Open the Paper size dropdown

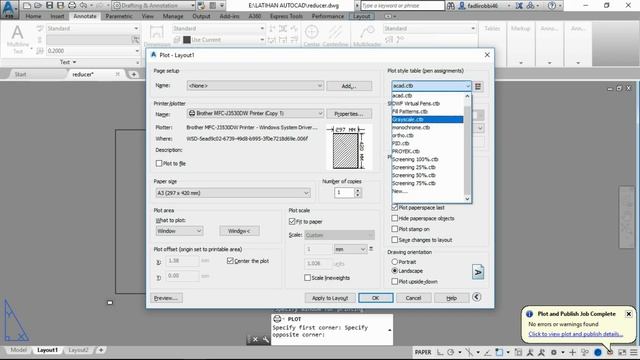pyautogui.click(x=233, y=193)
